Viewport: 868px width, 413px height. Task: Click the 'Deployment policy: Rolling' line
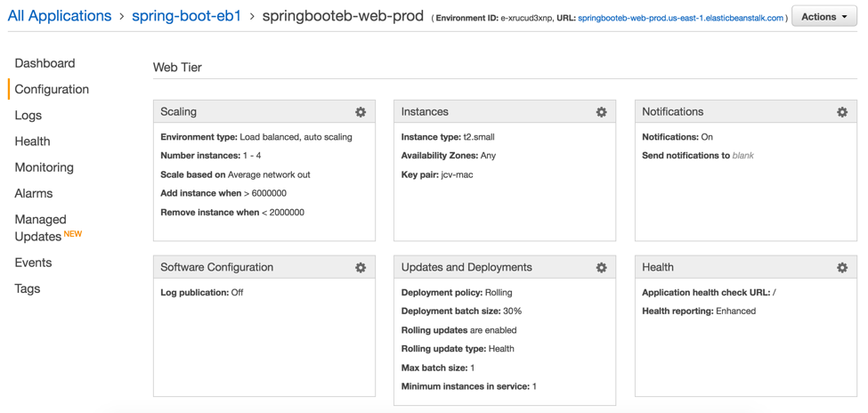(x=457, y=292)
